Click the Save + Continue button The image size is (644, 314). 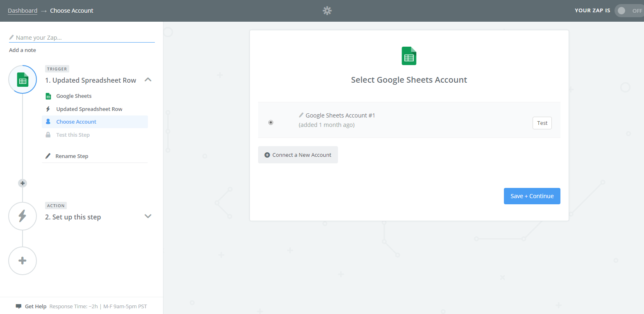(532, 196)
